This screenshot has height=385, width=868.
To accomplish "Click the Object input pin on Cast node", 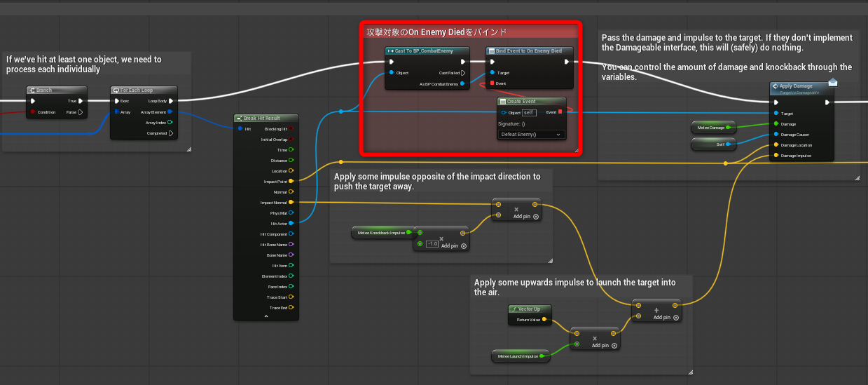I will [391, 73].
